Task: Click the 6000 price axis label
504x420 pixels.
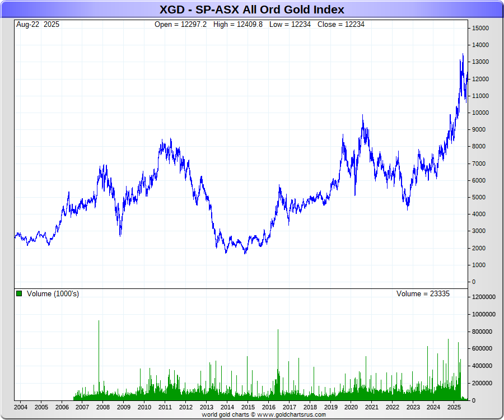Action: point(479,180)
